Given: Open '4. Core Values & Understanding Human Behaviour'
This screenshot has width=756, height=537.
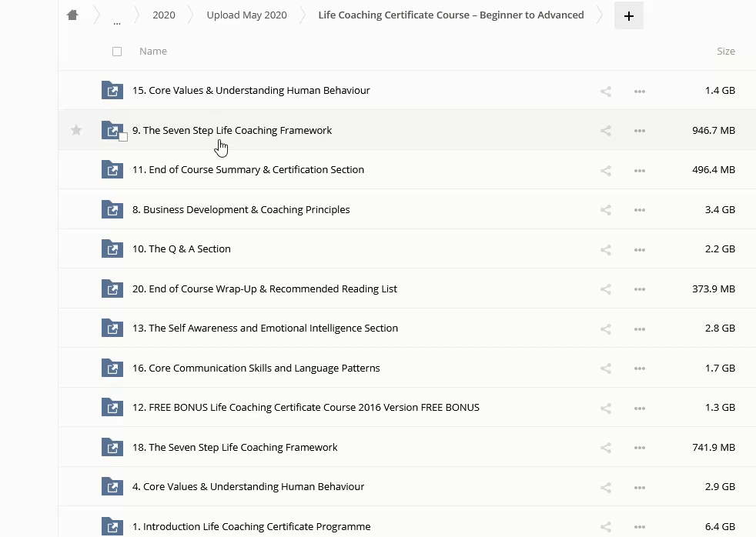Looking at the screenshot, I should click(248, 486).
